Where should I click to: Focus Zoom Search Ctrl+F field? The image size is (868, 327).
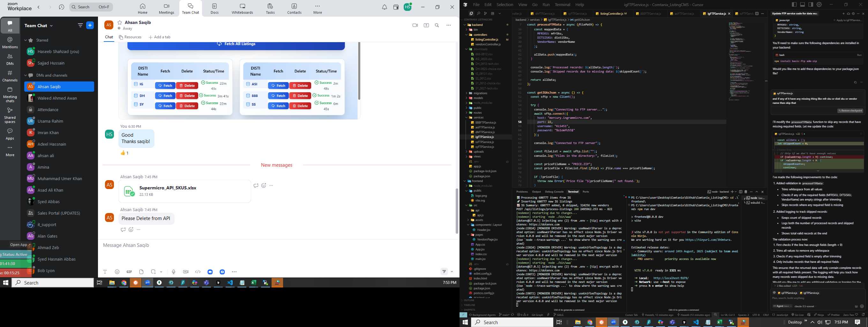click(91, 7)
